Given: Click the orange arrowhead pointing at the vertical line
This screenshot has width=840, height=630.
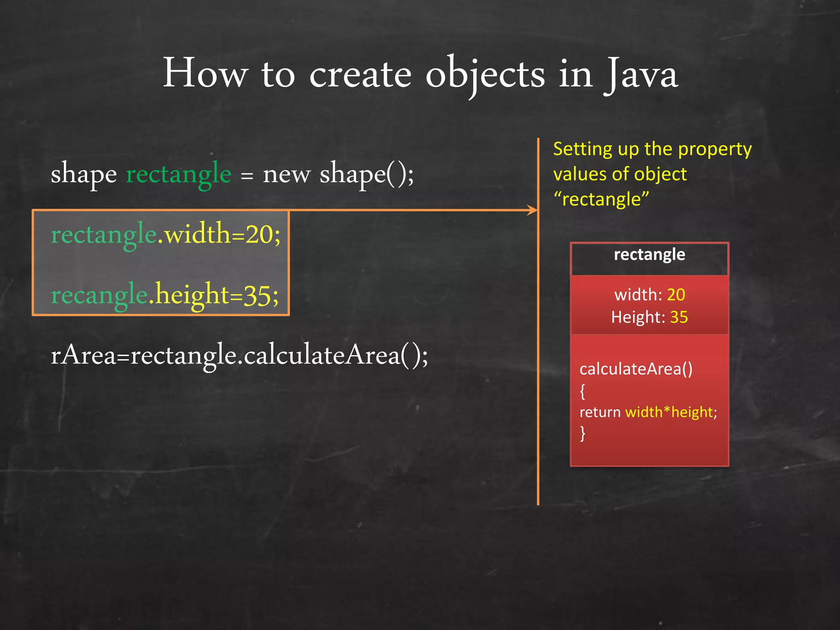Looking at the screenshot, I should (x=532, y=210).
